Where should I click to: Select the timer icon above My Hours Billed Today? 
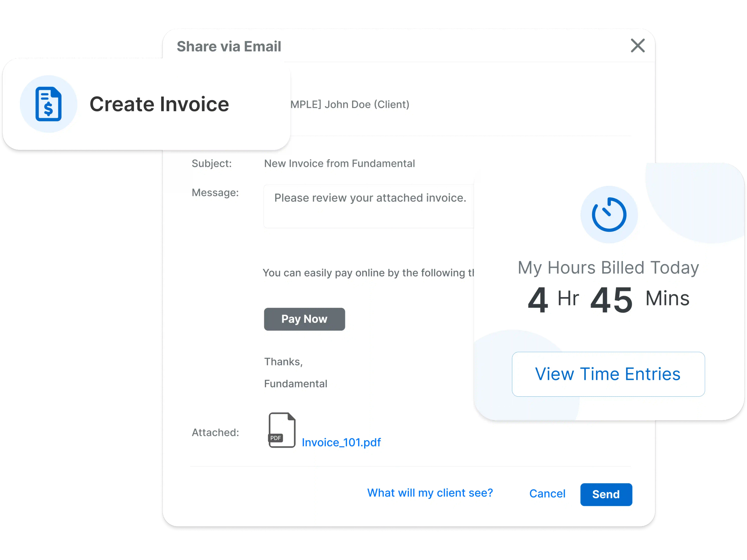(609, 214)
